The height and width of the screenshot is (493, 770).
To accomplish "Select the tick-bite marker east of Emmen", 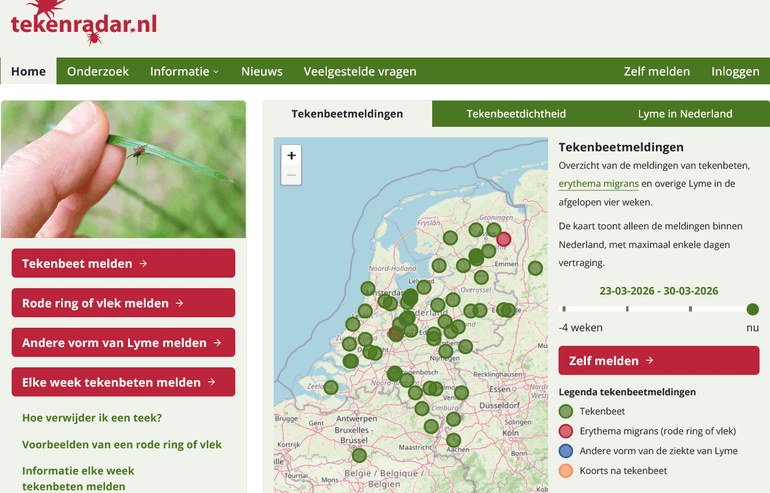I will point(535,268).
